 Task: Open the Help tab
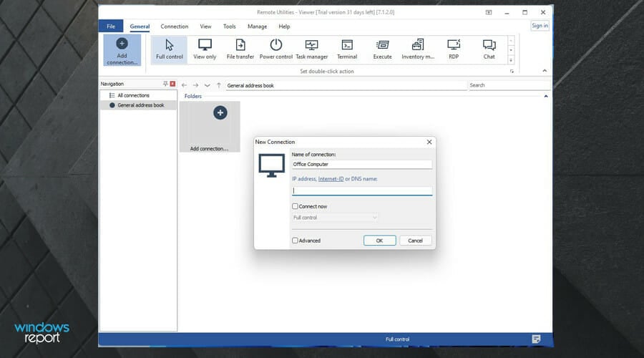tap(284, 26)
